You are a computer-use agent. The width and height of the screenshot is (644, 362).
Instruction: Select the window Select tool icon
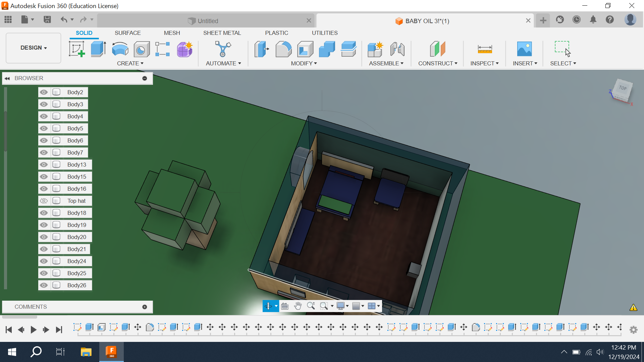pos(562,49)
